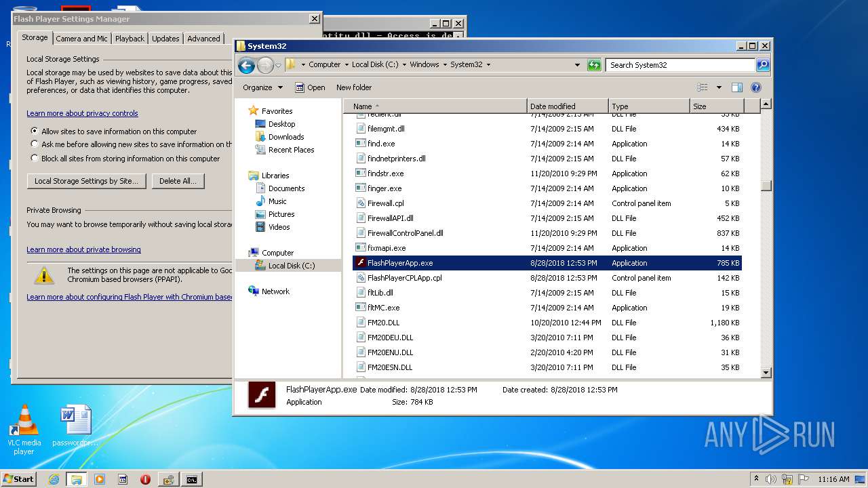868x488 pixels.
Task: Click Change your view icon
Action: tap(703, 87)
